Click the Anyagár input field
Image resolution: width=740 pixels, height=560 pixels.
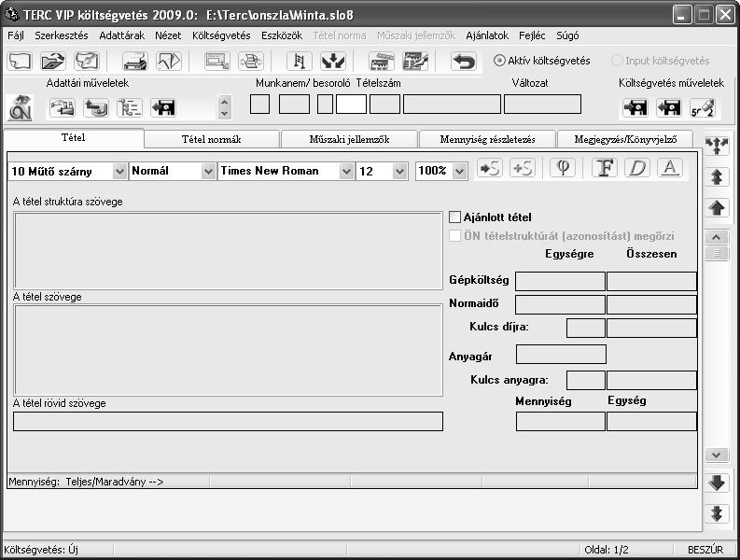pyautogui.click(x=561, y=354)
